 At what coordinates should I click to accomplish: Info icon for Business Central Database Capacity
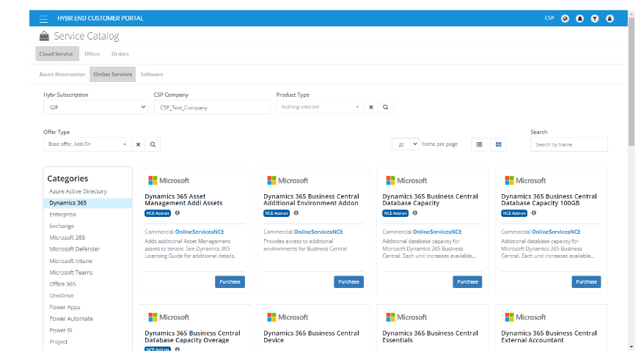(415, 213)
